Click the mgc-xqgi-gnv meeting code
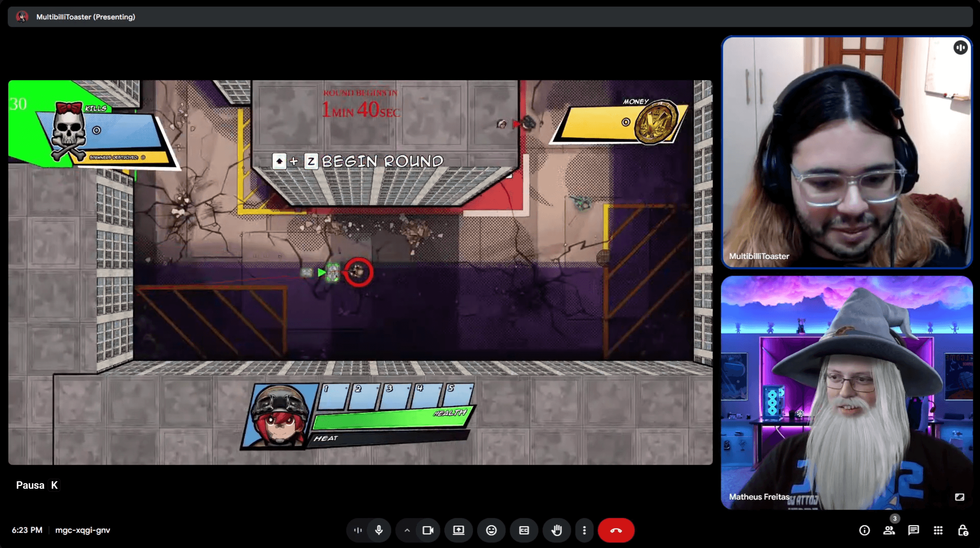This screenshot has width=980, height=548. (x=82, y=530)
